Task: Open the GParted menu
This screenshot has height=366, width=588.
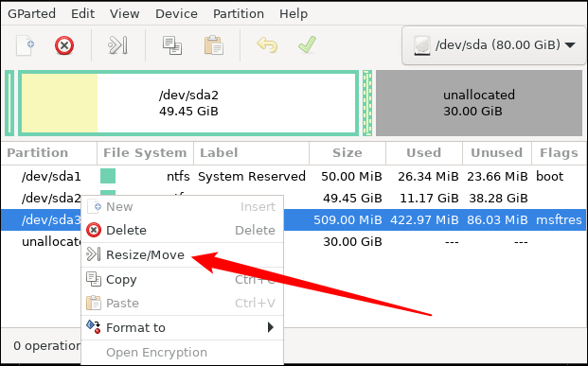Action: click(31, 14)
